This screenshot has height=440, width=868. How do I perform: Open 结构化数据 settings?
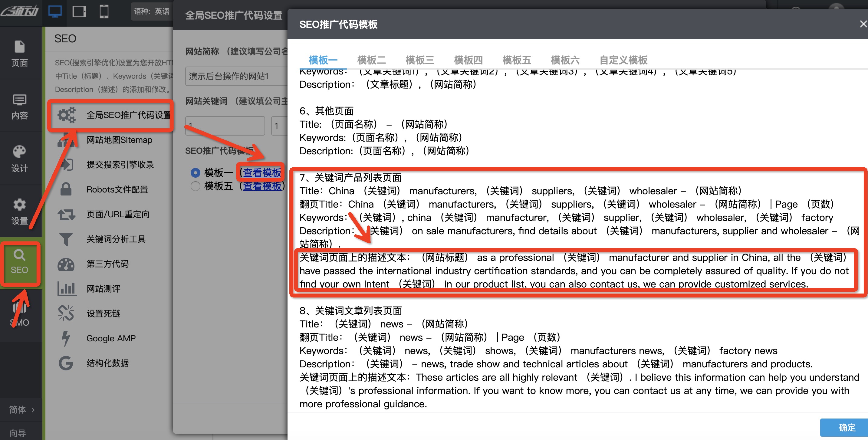click(66, 363)
